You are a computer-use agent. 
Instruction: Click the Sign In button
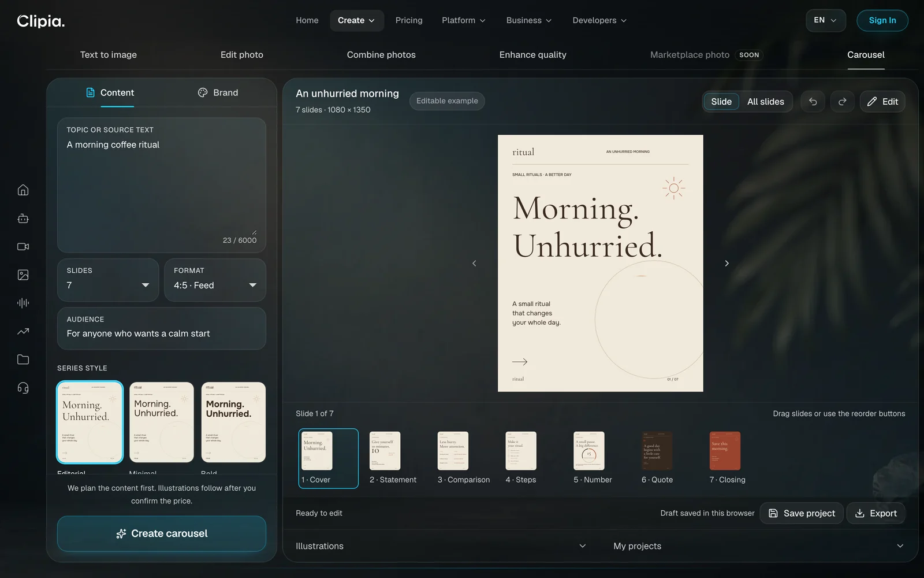(882, 20)
